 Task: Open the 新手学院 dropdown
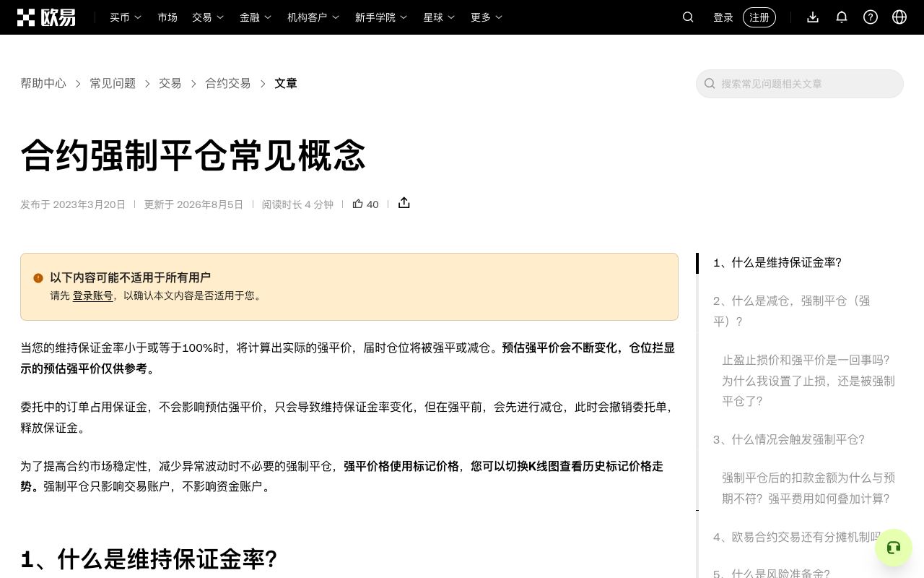(x=381, y=17)
